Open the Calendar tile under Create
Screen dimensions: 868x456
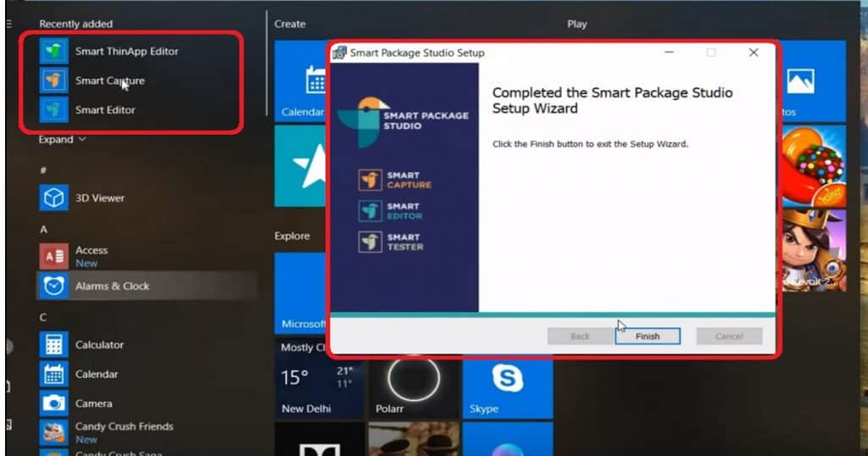[x=301, y=81]
